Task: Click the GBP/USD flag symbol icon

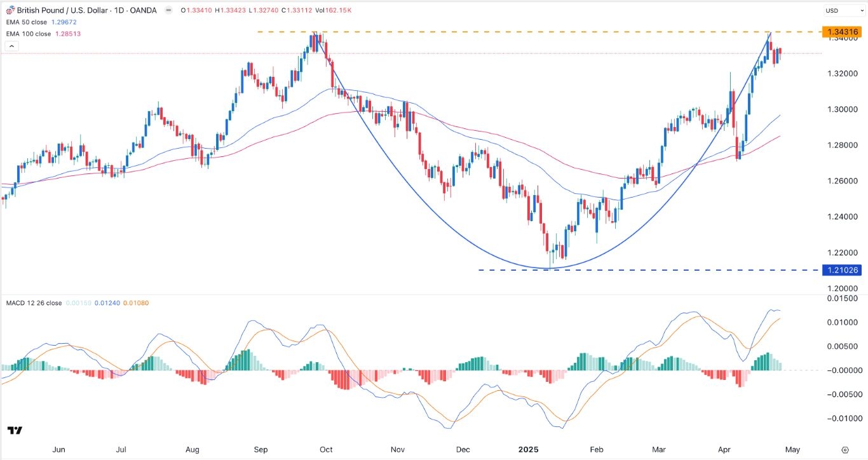Action: click(x=10, y=11)
